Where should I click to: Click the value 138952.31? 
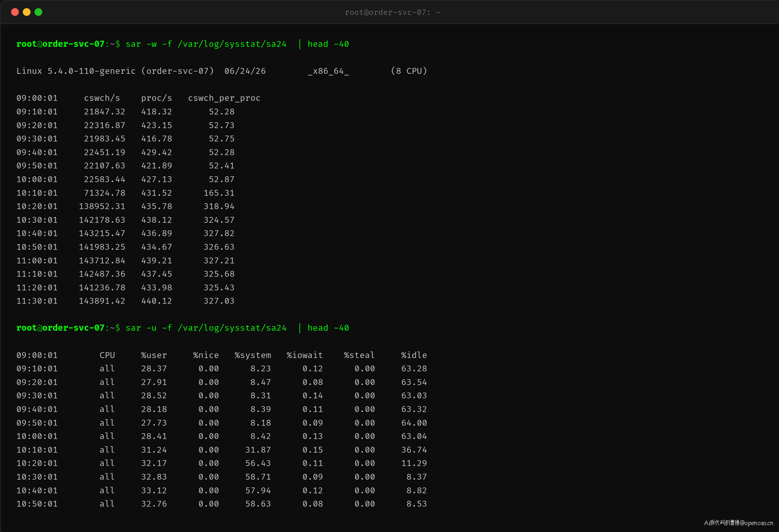tap(102, 206)
